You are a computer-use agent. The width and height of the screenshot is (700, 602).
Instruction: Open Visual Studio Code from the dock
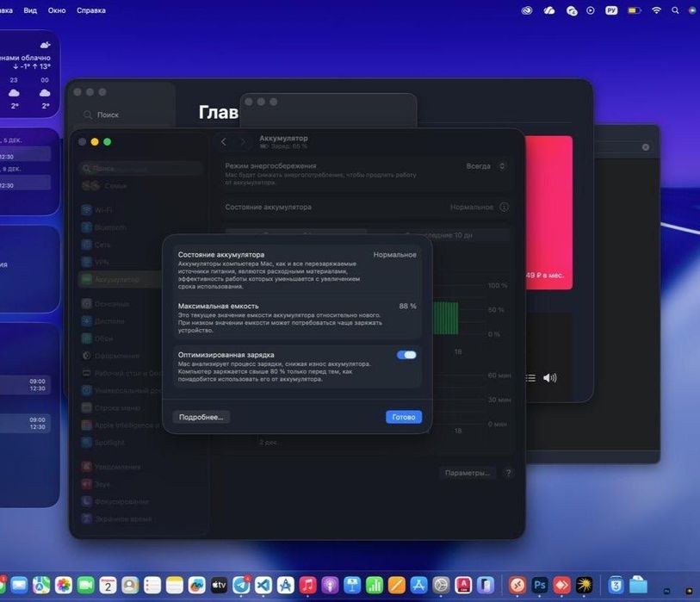[x=263, y=585]
